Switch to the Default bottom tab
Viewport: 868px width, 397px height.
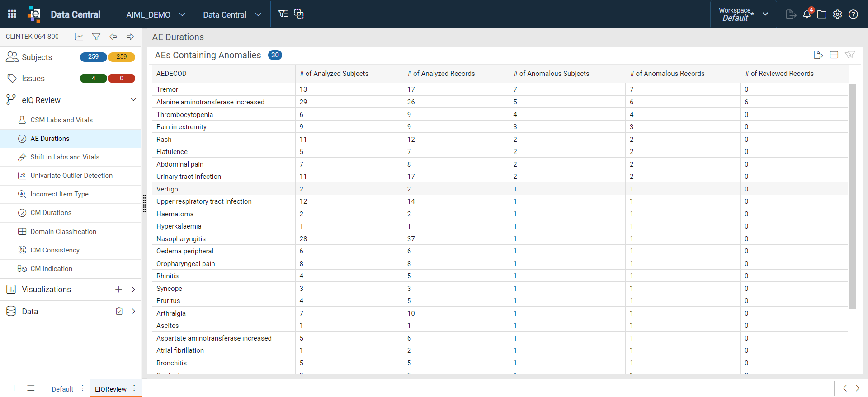[62, 389]
